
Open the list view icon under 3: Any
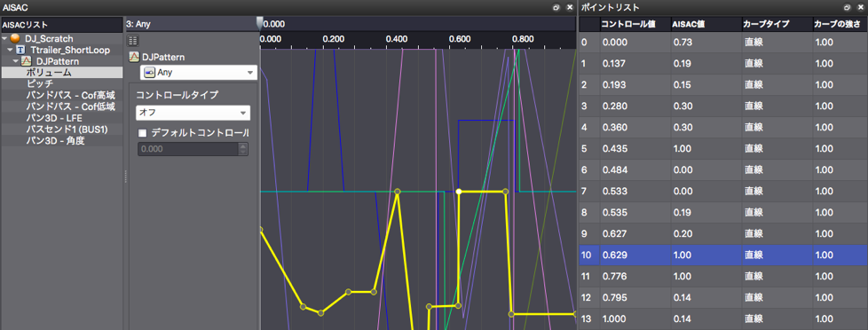click(133, 40)
